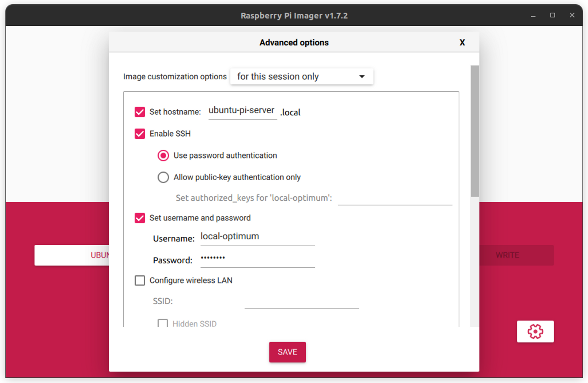Toggle the Enable SSH checkbox
The height and width of the screenshot is (383, 588).
140,134
